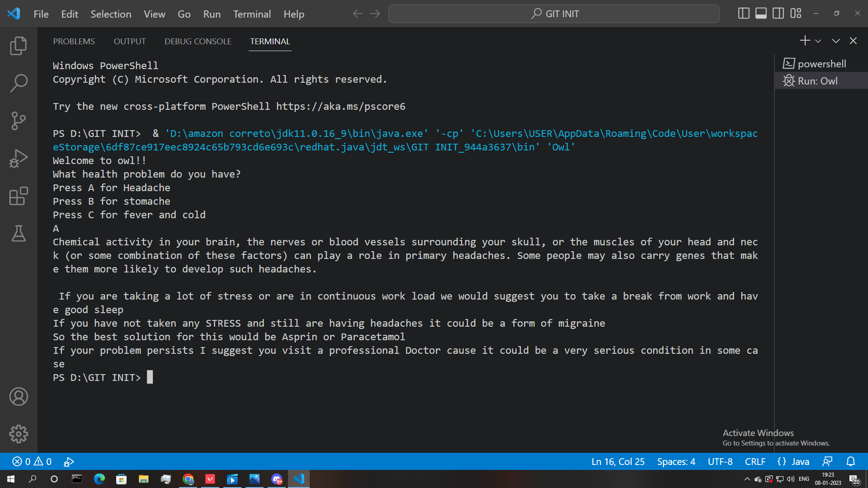Open the Search view in activity bar

coord(19,83)
